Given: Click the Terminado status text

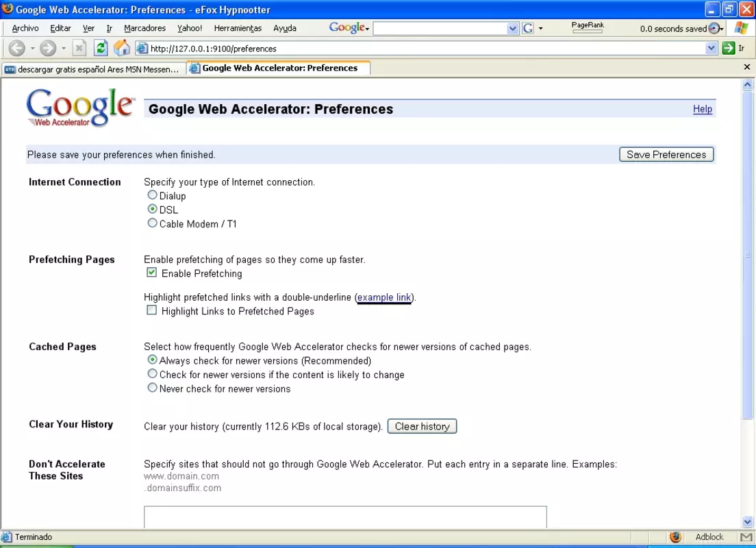Looking at the screenshot, I should pos(34,537).
